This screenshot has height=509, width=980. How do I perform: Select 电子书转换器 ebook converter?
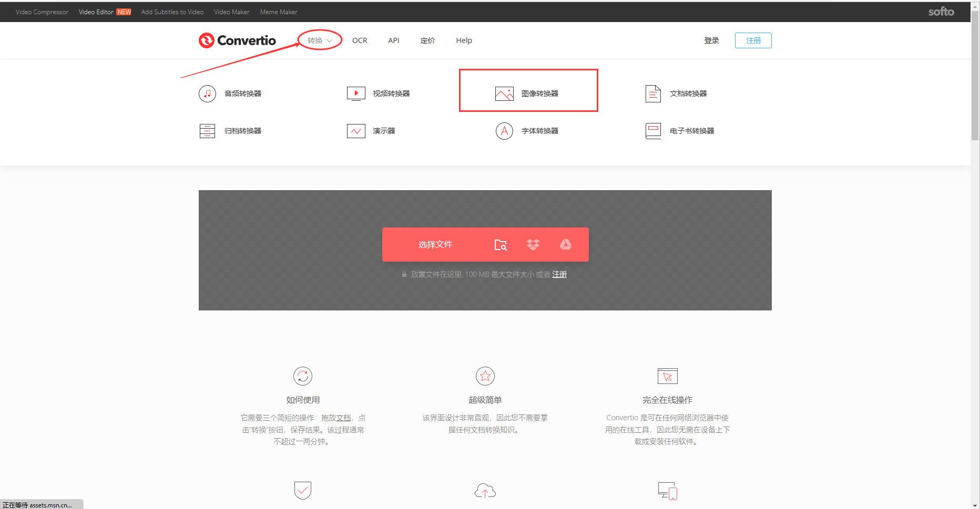[692, 131]
